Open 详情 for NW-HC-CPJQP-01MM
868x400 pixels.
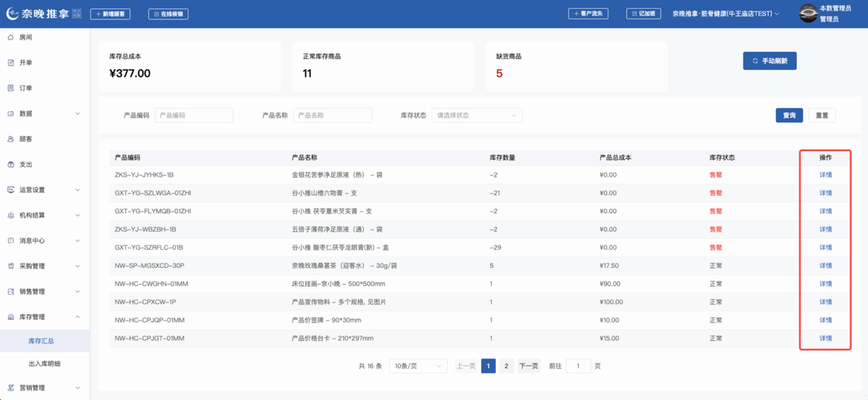point(825,320)
